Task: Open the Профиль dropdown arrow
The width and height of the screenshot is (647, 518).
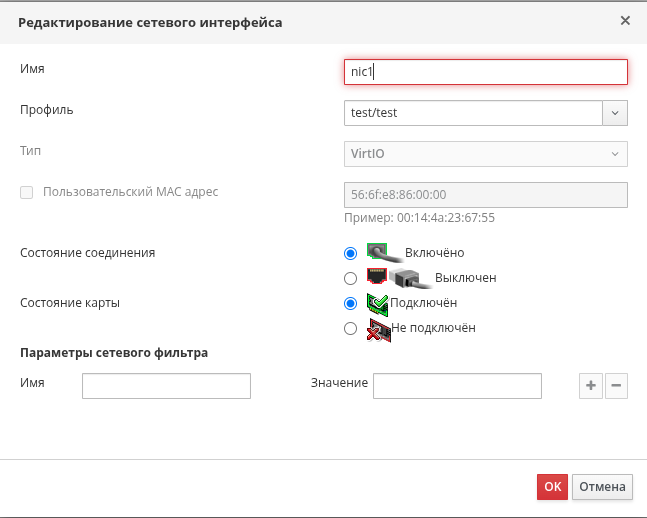Action: [615, 113]
